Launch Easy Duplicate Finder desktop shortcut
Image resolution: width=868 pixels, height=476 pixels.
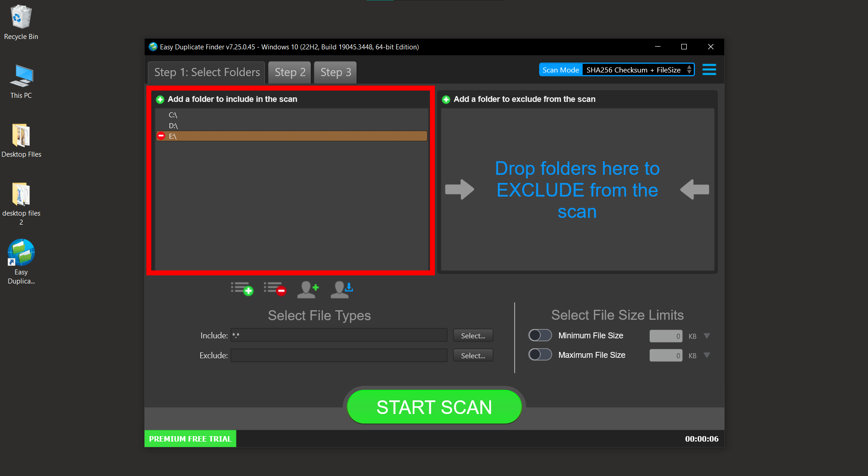point(21,262)
